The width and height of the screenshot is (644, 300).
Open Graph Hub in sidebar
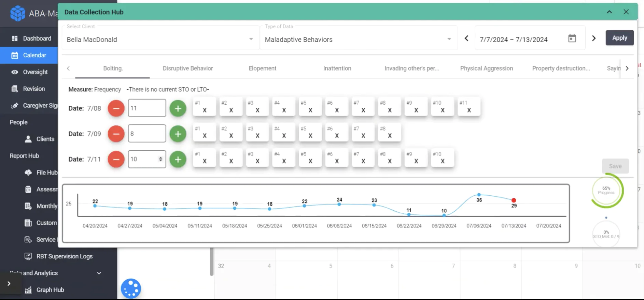(44, 290)
